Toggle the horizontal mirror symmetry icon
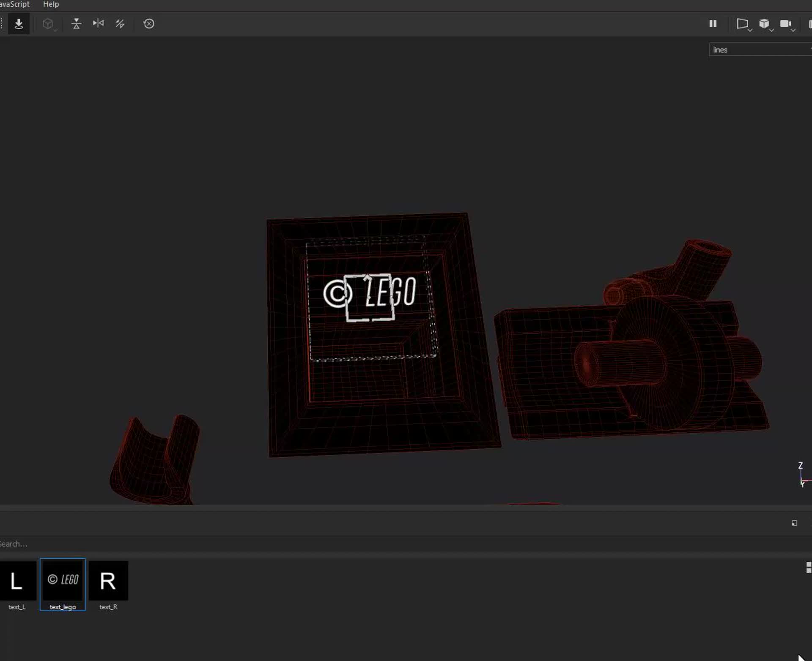812x661 pixels. pos(98,23)
